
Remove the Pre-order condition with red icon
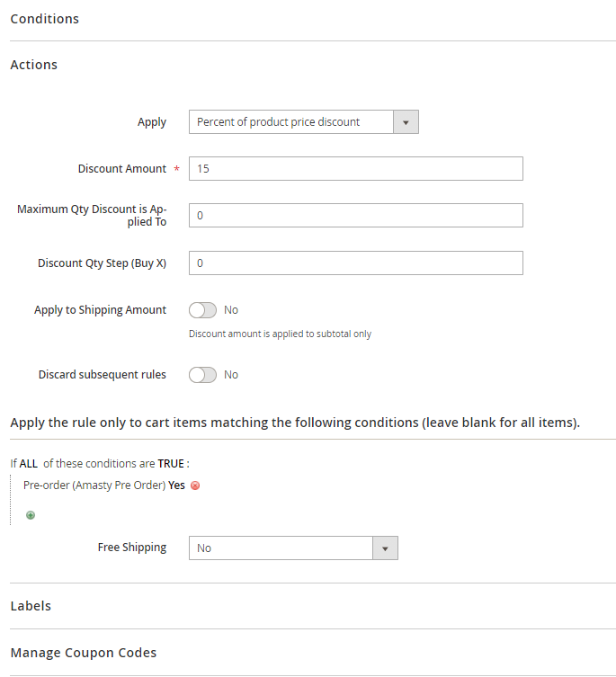(195, 485)
